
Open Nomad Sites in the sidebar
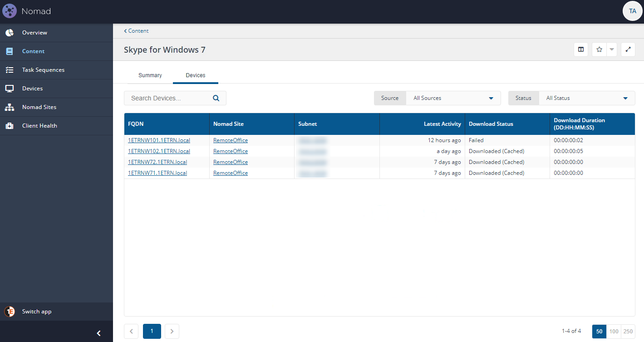click(56, 107)
